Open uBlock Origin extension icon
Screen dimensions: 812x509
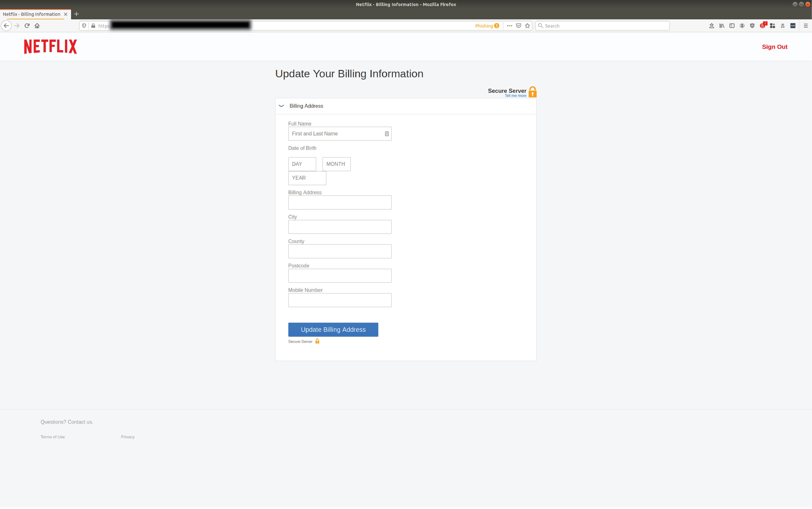(752, 26)
